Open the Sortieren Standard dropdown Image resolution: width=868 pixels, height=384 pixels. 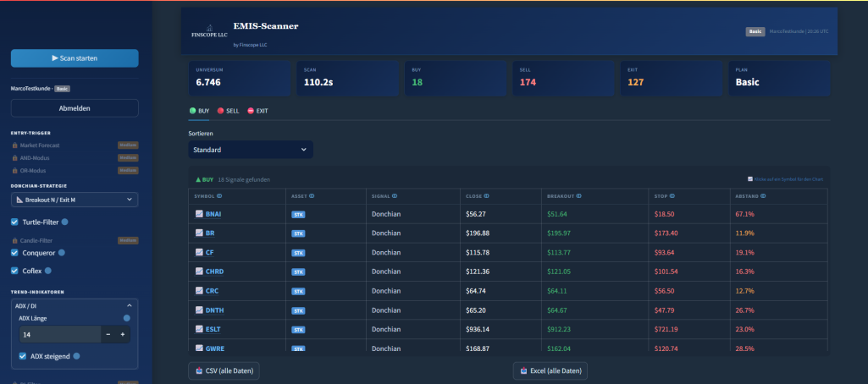250,150
